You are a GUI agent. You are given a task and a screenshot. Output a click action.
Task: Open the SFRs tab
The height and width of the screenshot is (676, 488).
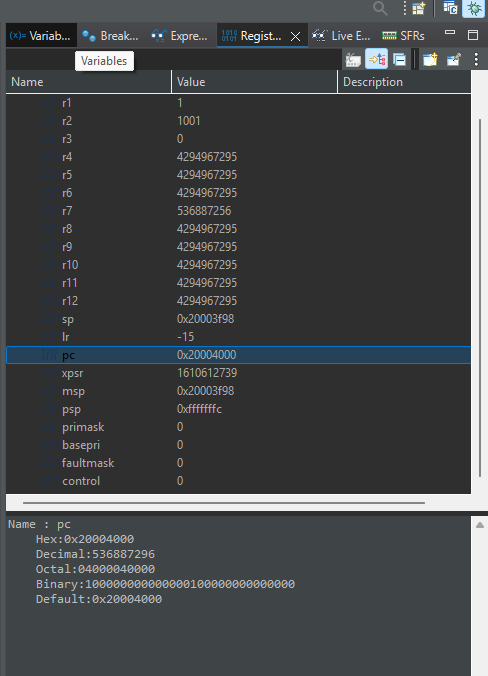click(x=404, y=36)
